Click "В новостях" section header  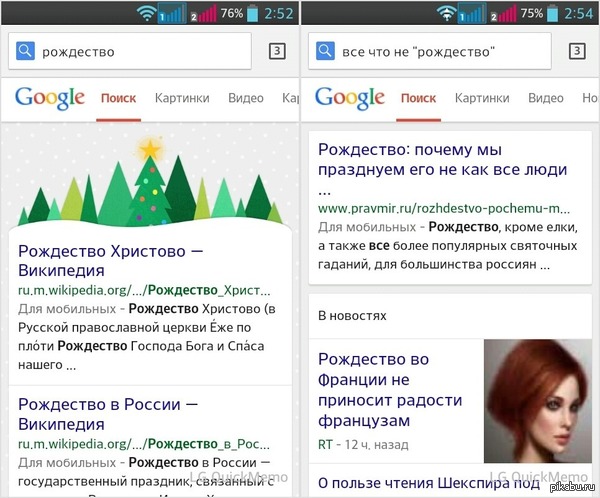pos(352,316)
